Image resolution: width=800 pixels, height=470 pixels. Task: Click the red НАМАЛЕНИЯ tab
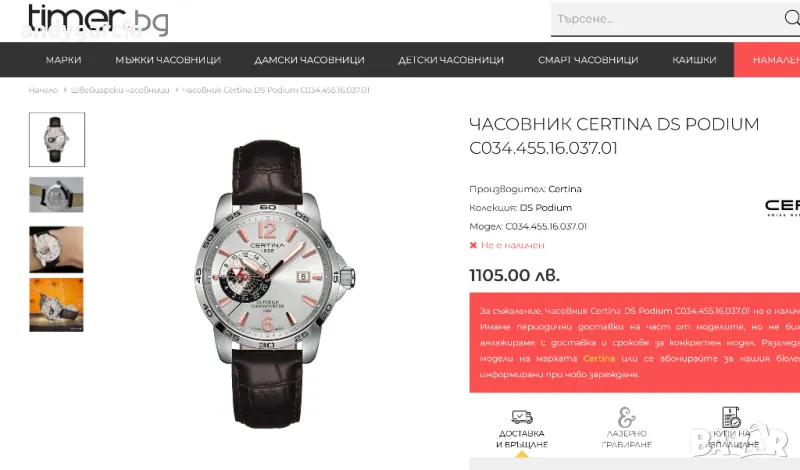click(767, 60)
